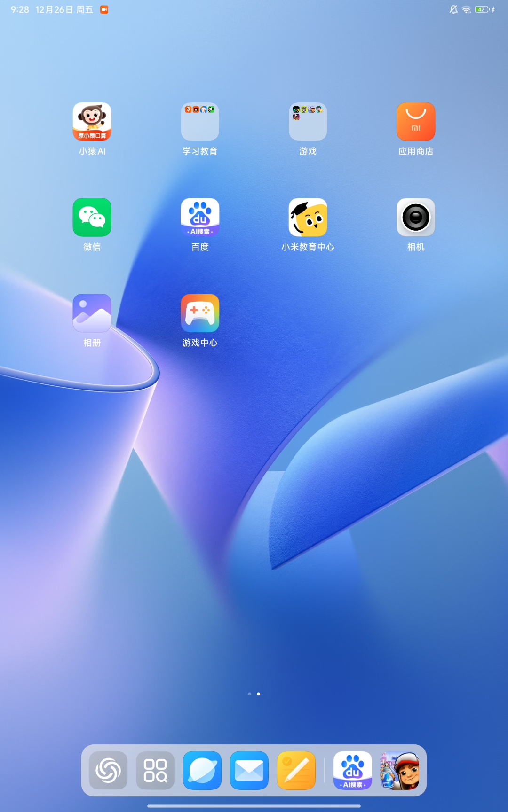Open the 游戏 folder
Viewport: 508px width, 812px height.
tap(308, 121)
